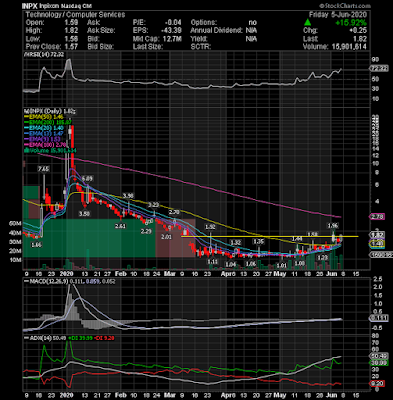This screenshot has width=393, height=400.
Task: Click the Chg value +0.25
Action: tap(358, 31)
